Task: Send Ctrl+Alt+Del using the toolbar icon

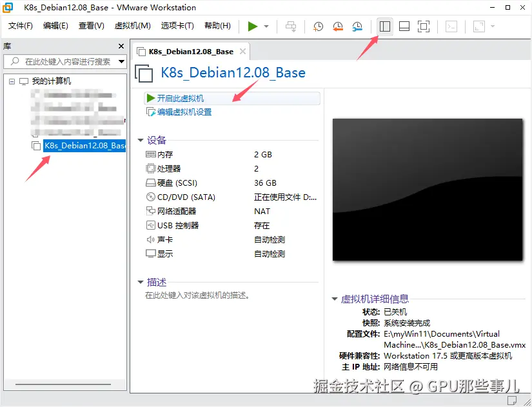Action: [290, 26]
